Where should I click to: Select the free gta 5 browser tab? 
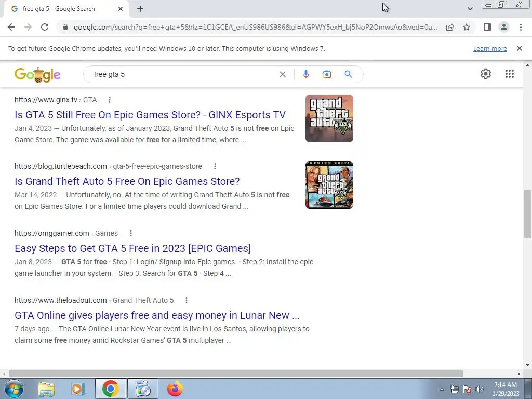66,9
